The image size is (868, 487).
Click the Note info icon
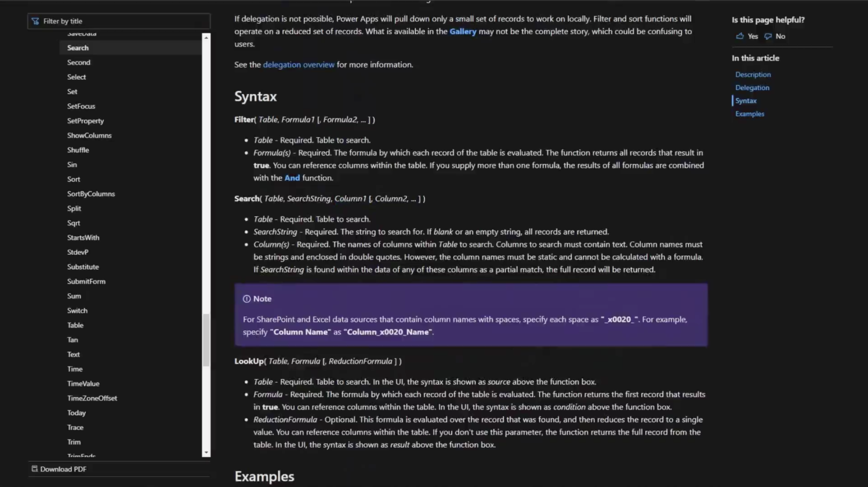(246, 299)
